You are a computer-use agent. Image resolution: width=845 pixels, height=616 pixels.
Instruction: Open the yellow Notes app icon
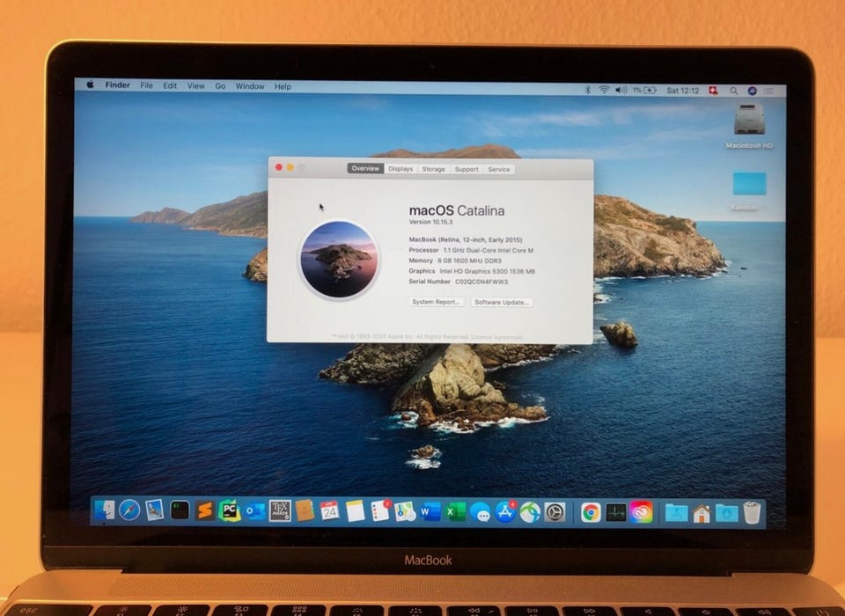pyautogui.click(x=355, y=511)
